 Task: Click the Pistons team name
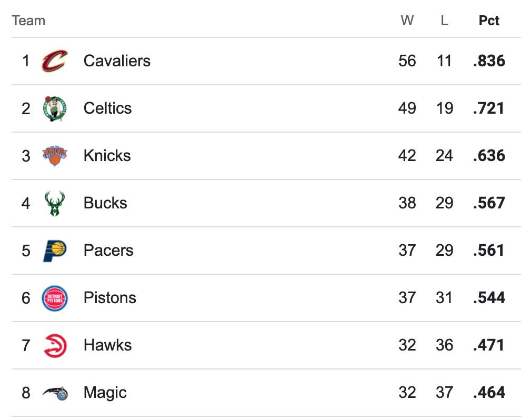click(109, 298)
